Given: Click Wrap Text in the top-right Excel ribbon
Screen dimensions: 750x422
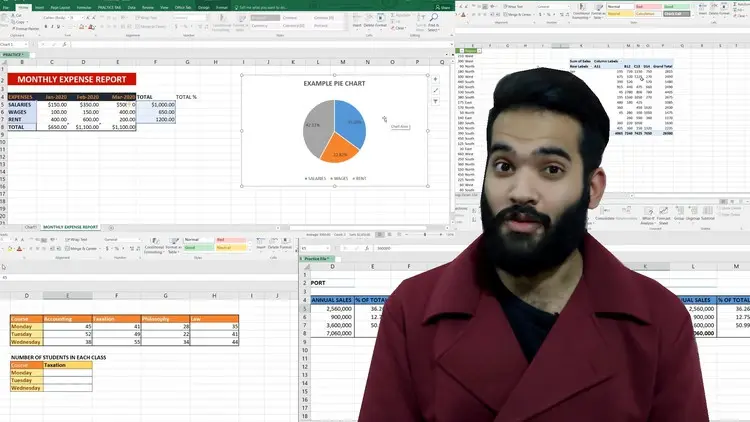Looking at the screenshot, I should (513, 7).
